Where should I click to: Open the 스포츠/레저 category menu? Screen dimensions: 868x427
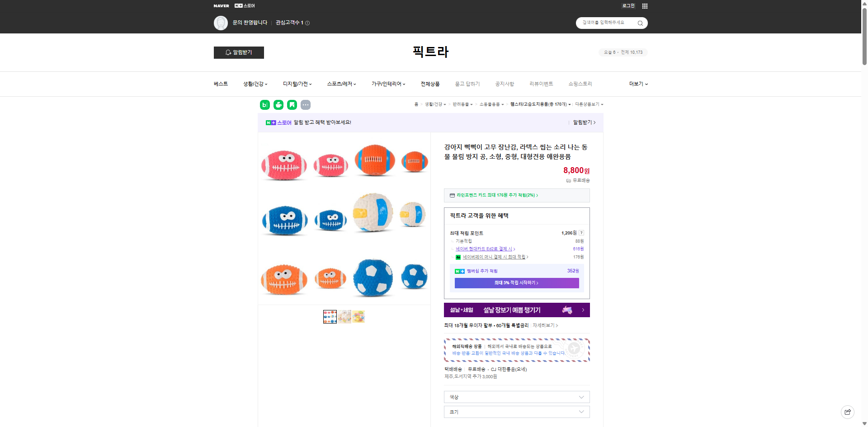pyautogui.click(x=340, y=84)
